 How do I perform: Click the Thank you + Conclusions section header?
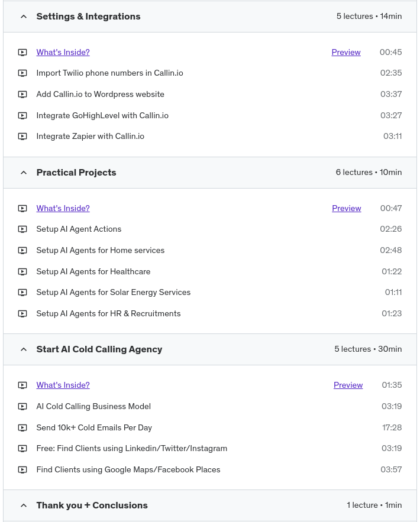(92, 505)
